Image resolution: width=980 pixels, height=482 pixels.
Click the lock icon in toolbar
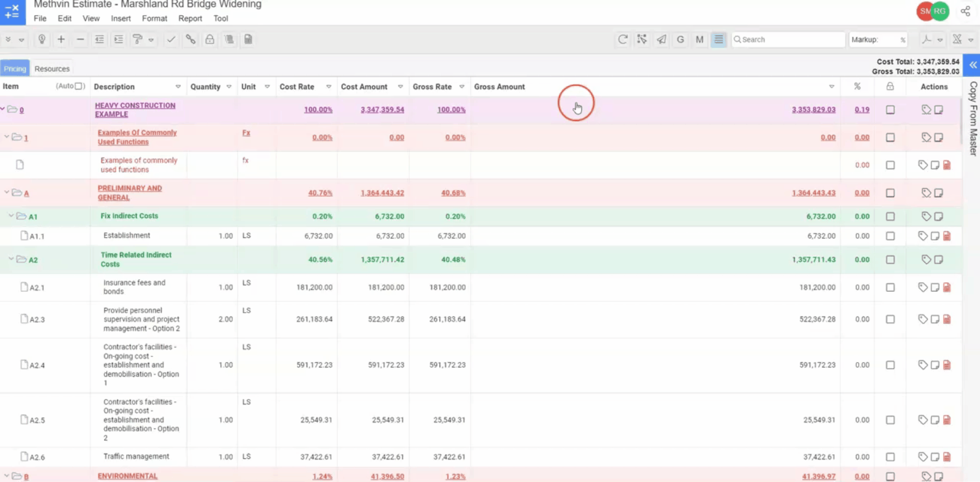click(210, 39)
